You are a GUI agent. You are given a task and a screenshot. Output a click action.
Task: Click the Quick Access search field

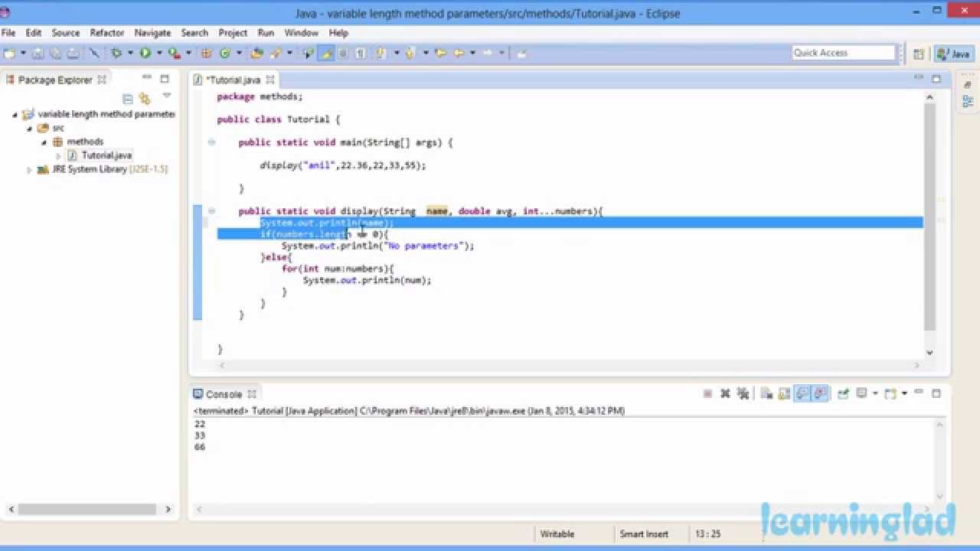point(843,53)
